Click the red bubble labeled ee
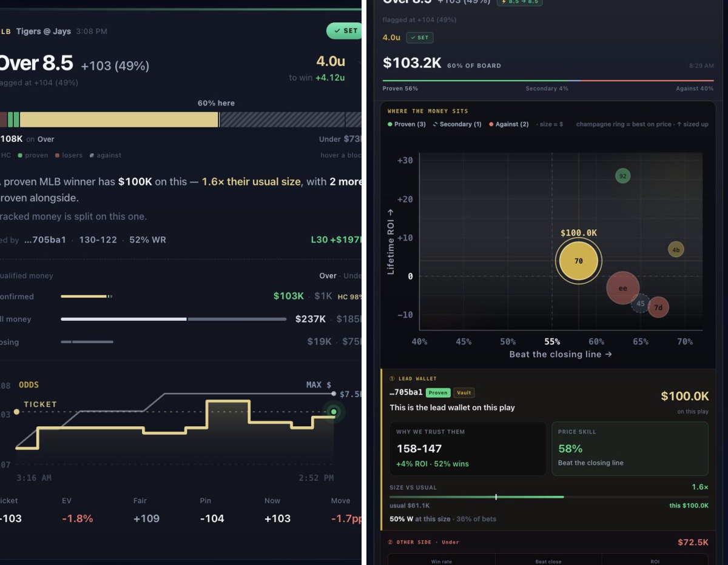Image resolution: width=728 pixels, height=565 pixels. (x=623, y=288)
